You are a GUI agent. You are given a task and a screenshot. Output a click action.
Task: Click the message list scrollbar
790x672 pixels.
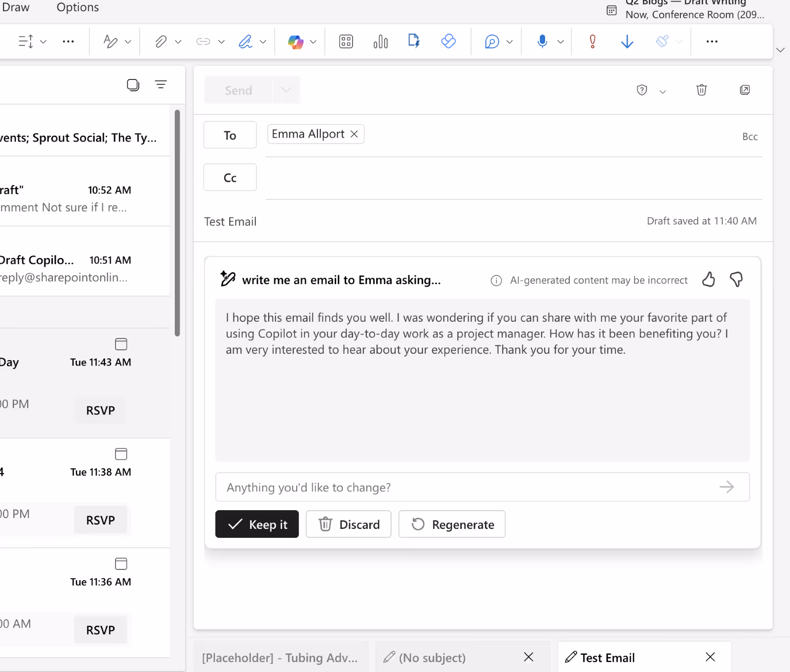(x=177, y=223)
